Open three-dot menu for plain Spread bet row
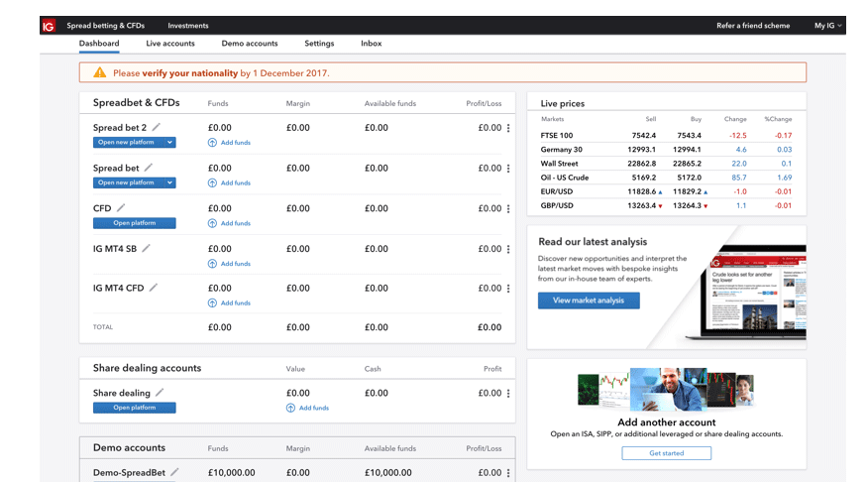 [x=508, y=169]
